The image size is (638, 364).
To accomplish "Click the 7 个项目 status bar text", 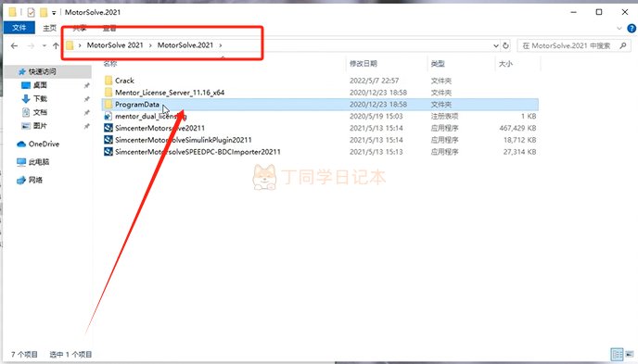I will pos(24,354).
